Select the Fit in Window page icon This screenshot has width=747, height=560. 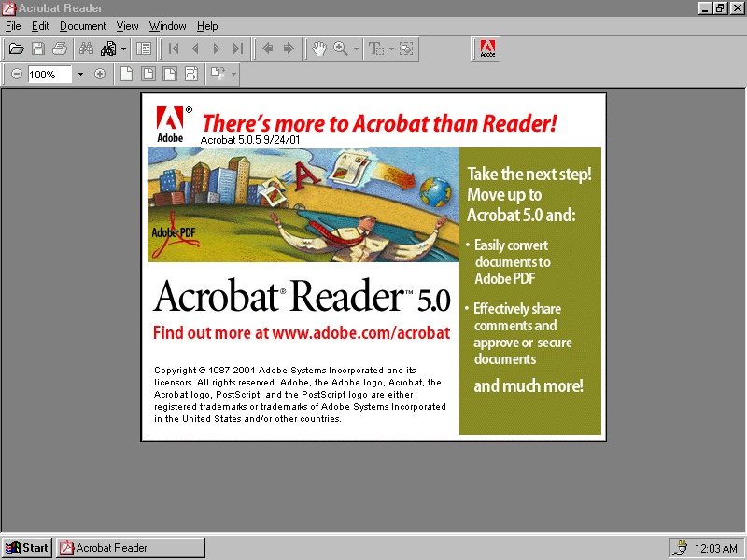pyautogui.click(x=148, y=75)
